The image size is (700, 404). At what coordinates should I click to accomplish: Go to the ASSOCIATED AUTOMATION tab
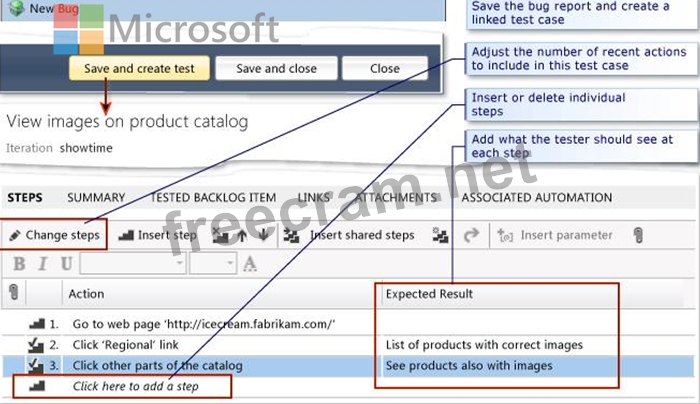pos(537,197)
